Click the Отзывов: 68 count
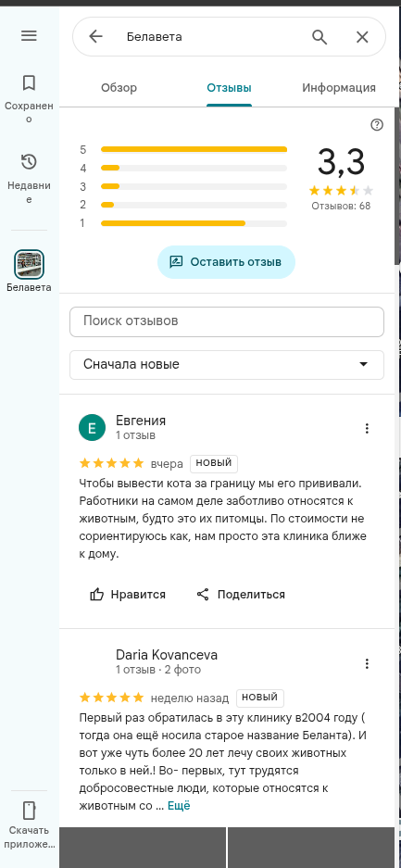Image resolution: width=401 pixels, height=868 pixels. [341, 206]
